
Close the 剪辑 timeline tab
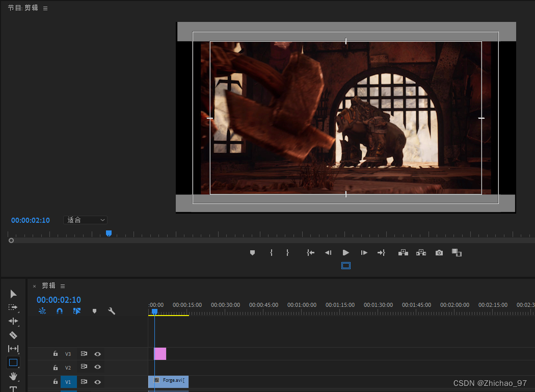click(x=34, y=286)
